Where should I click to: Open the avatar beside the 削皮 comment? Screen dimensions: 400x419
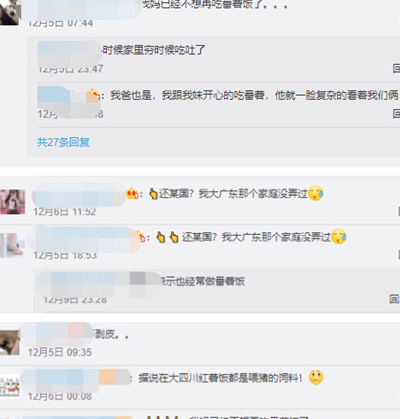10,343
